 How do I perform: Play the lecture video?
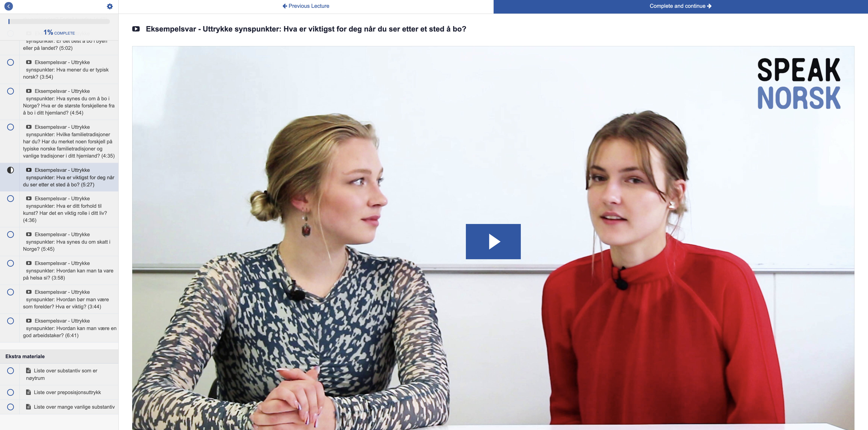(x=493, y=241)
